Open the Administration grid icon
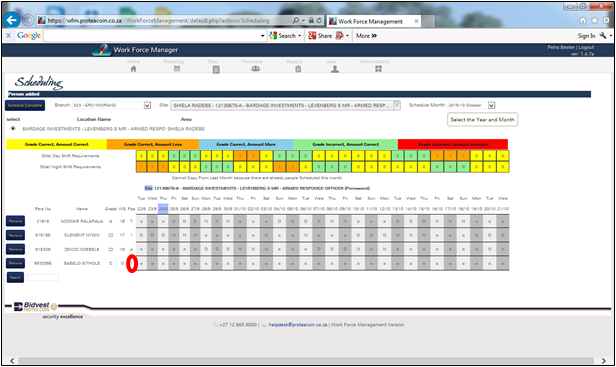This screenshot has height=367, width=616. (x=378, y=69)
